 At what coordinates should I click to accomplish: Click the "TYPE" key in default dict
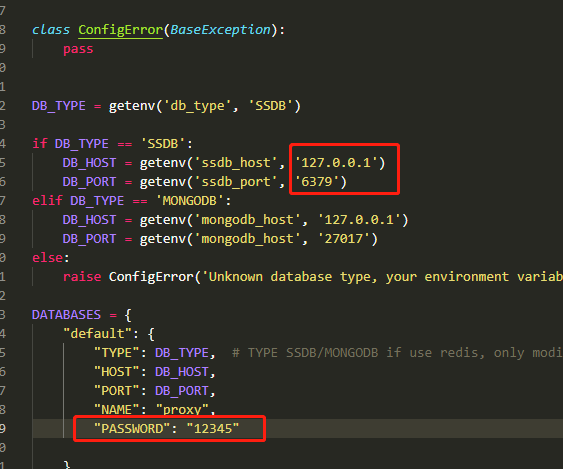coord(116,353)
